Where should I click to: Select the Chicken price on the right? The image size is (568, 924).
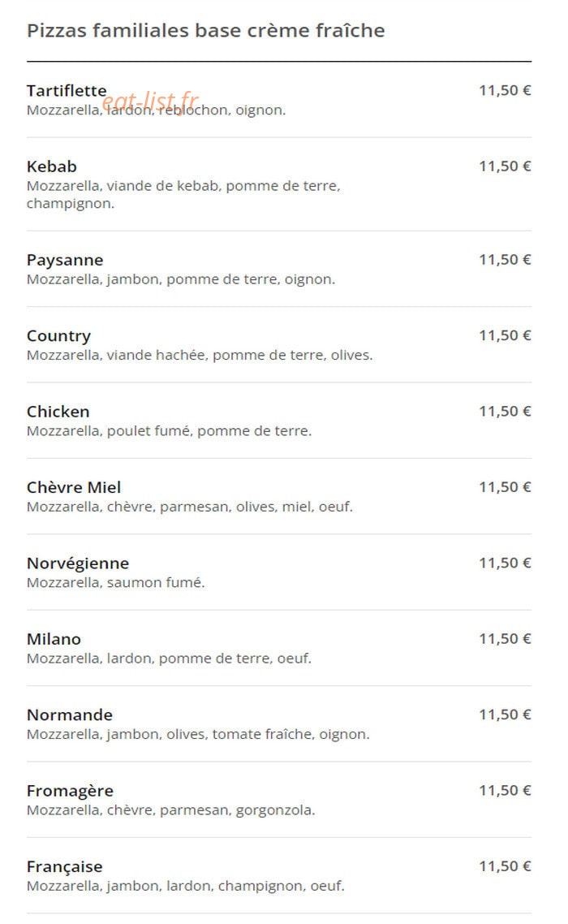click(505, 412)
